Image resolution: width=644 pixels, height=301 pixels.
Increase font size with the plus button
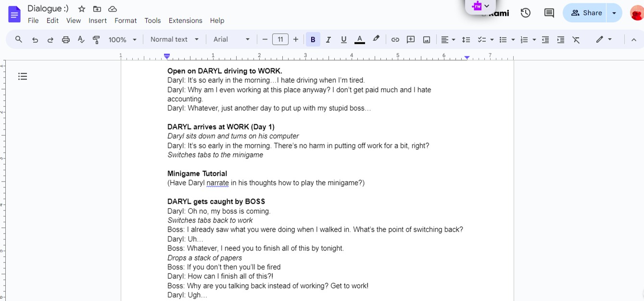(296, 39)
